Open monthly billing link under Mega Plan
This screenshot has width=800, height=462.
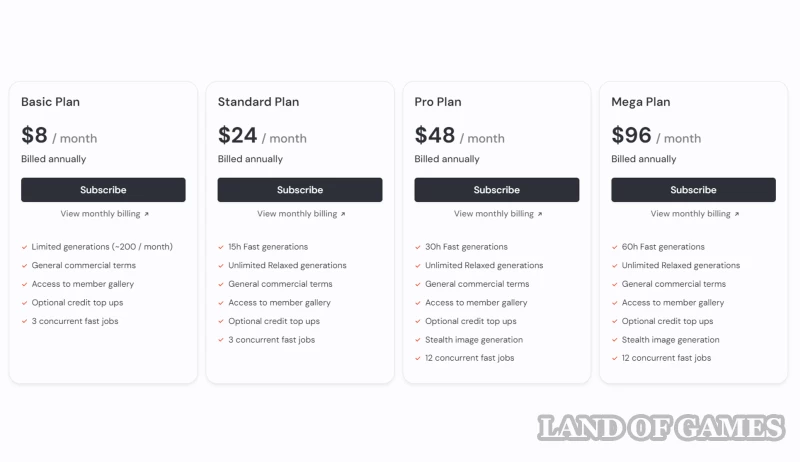pos(694,214)
